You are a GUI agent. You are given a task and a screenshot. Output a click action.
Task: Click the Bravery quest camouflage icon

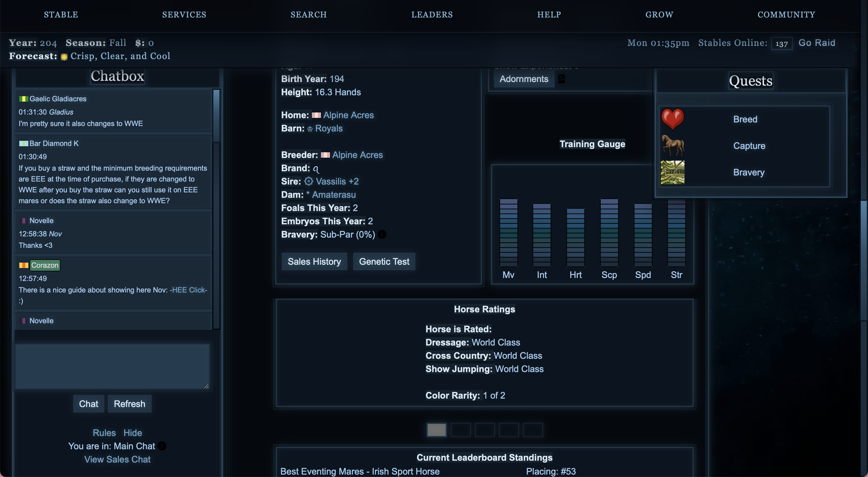pos(672,172)
